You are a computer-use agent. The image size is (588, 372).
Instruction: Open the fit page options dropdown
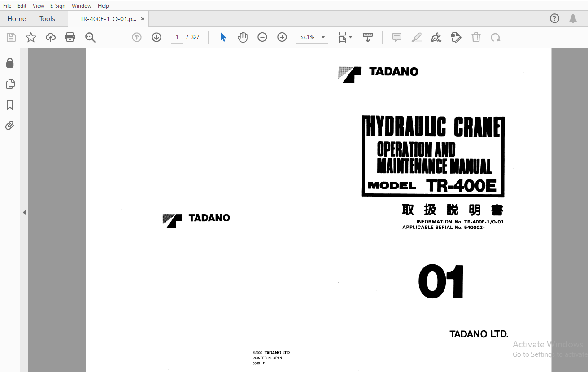pyautogui.click(x=344, y=37)
